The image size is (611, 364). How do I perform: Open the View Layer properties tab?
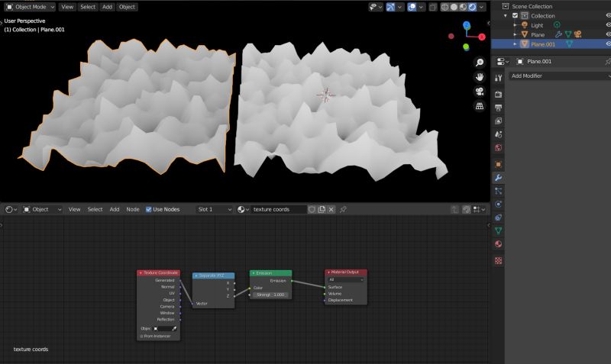(x=499, y=121)
